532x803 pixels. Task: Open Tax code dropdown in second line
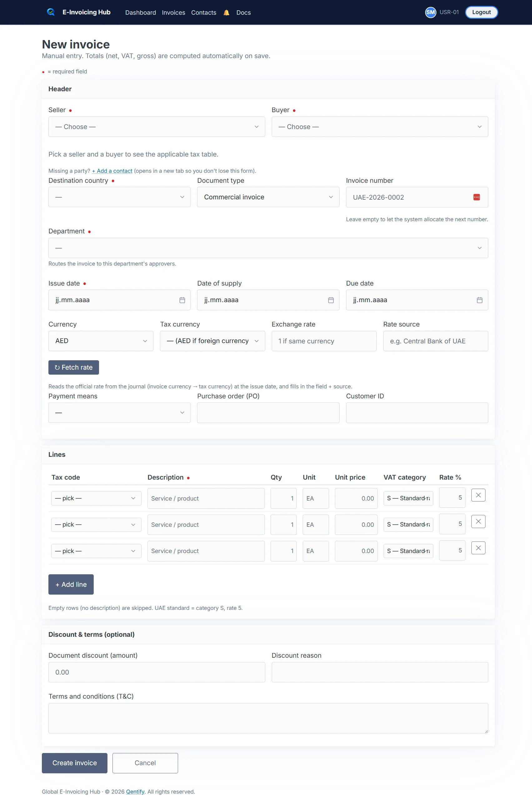tap(96, 525)
